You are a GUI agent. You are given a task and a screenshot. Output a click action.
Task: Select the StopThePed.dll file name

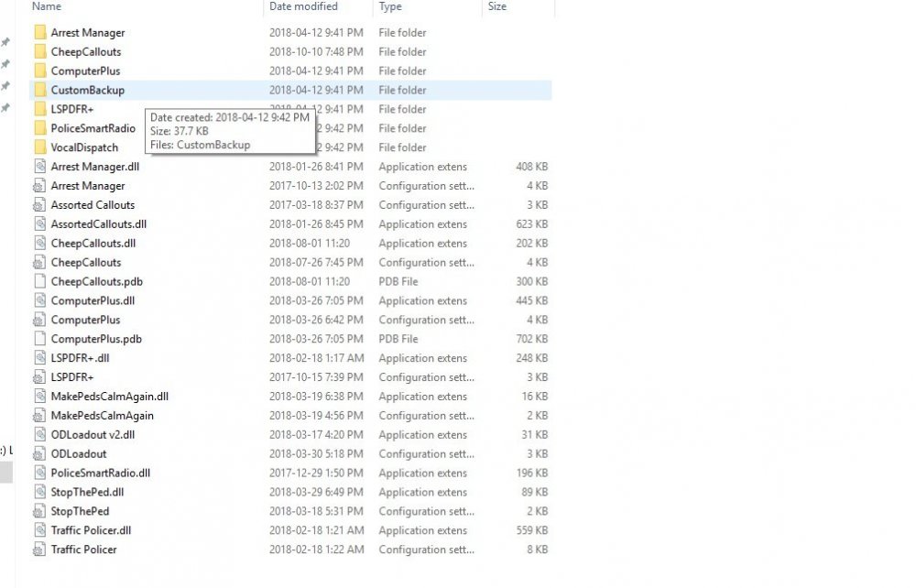click(x=87, y=492)
